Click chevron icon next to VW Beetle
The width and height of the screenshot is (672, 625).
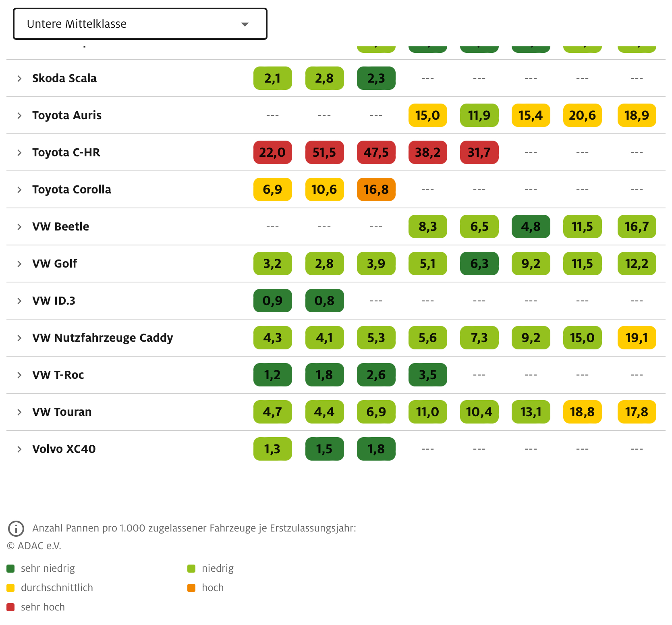19,227
